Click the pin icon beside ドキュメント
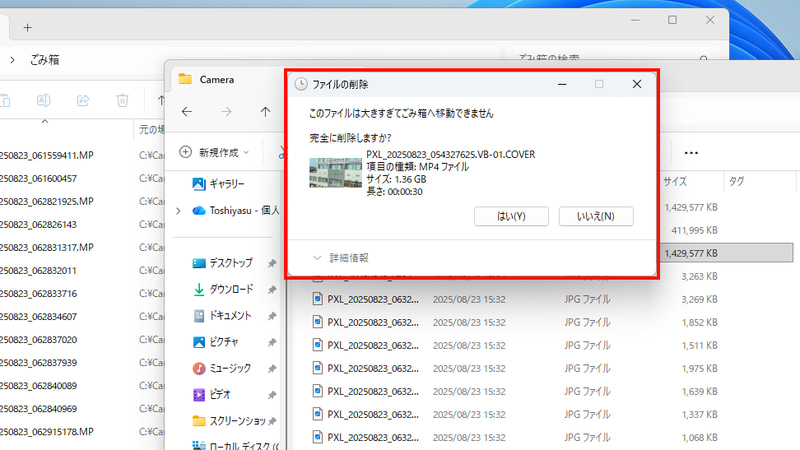The height and width of the screenshot is (450, 800). (x=272, y=316)
